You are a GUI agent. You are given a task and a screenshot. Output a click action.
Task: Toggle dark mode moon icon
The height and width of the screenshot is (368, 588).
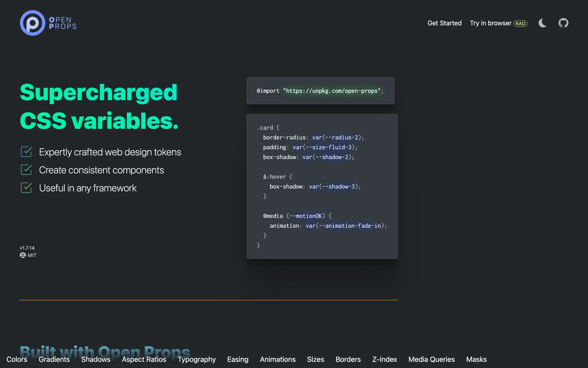[542, 23]
